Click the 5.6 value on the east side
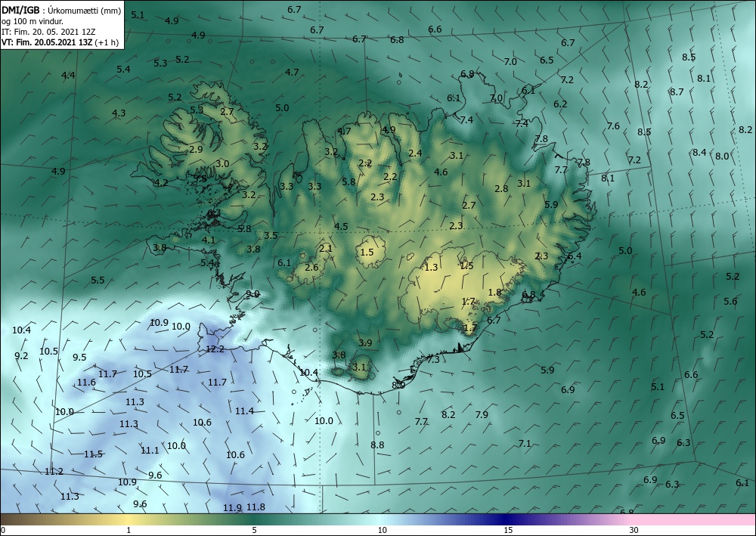Viewport: 756px width, 536px height. (x=730, y=301)
